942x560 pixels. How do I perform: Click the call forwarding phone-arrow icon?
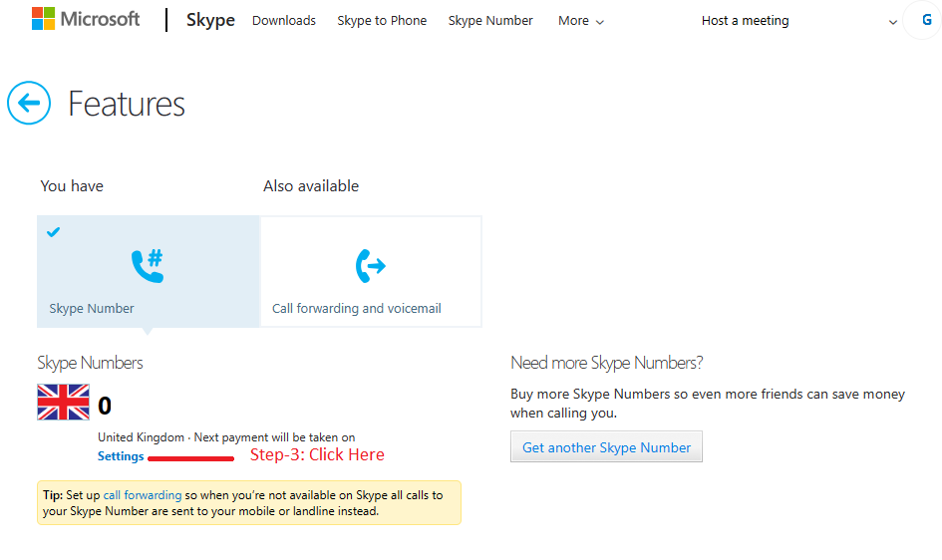click(x=370, y=266)
